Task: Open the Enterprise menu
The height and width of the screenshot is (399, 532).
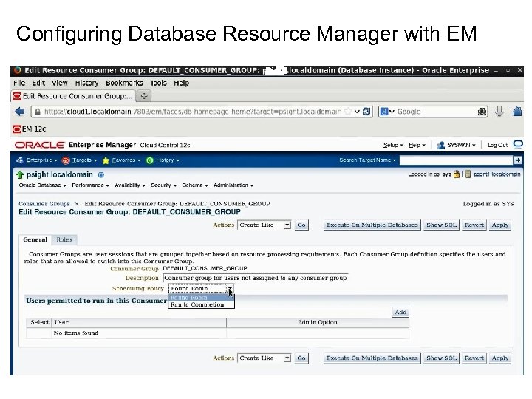Action: (x=37, y=160)
